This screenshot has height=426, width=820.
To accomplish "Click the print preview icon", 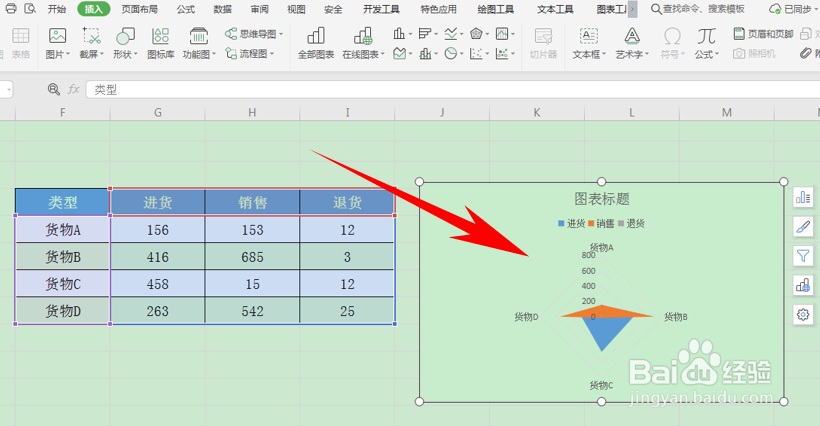I will coord(30,9).
